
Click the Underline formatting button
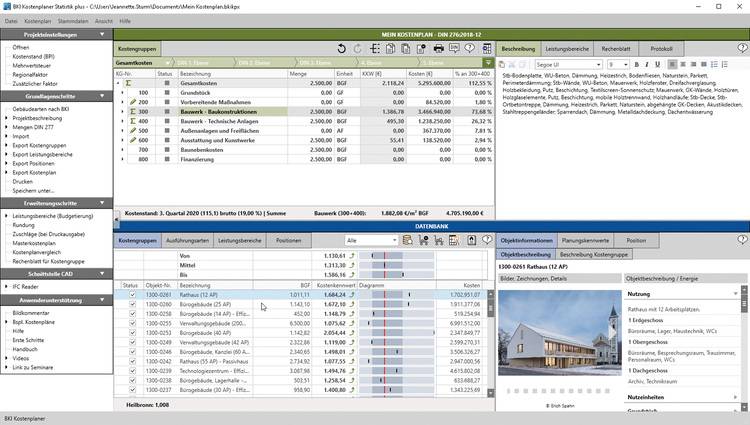655,65
